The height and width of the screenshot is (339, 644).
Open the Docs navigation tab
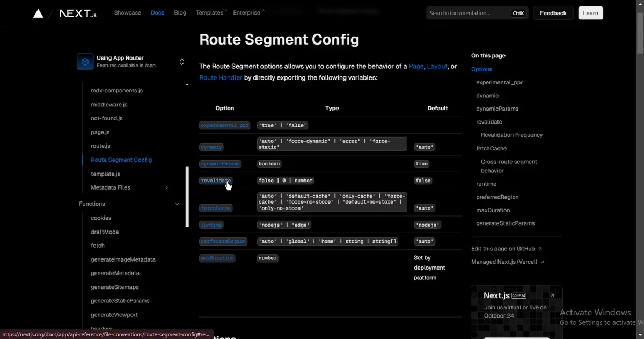click(157, 13)
